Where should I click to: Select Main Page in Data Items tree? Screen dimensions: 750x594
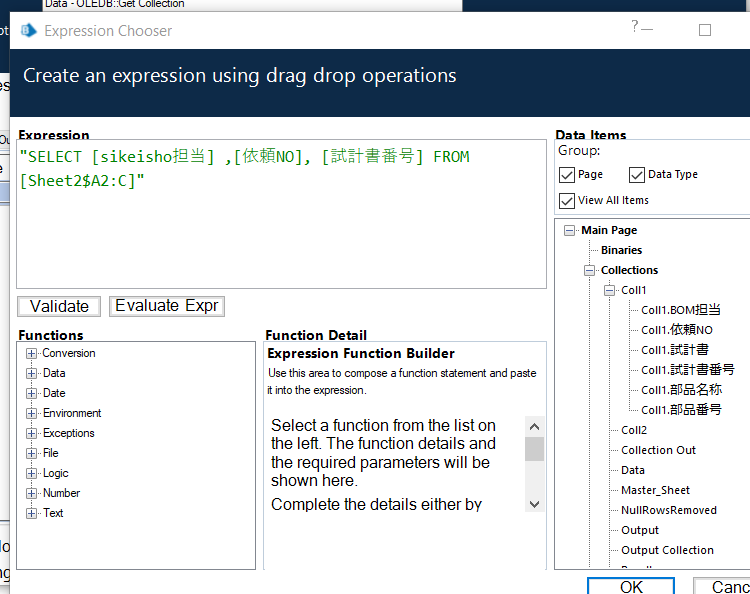[609, 231]
